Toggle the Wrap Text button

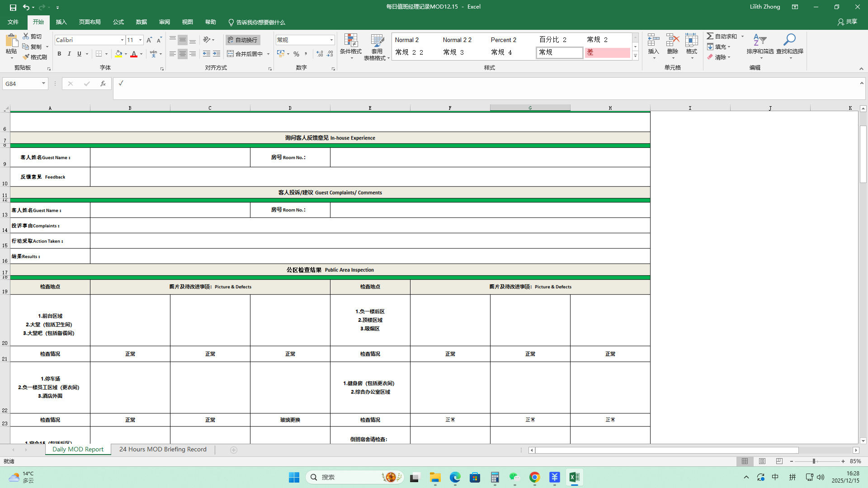pyautogui.click(x=243, y=40)
